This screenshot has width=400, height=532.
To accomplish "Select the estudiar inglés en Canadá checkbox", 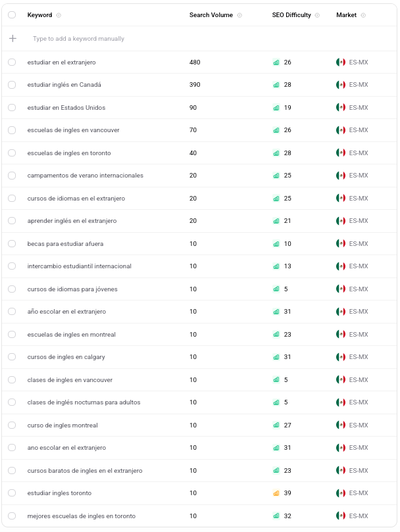I will (12, 85).
